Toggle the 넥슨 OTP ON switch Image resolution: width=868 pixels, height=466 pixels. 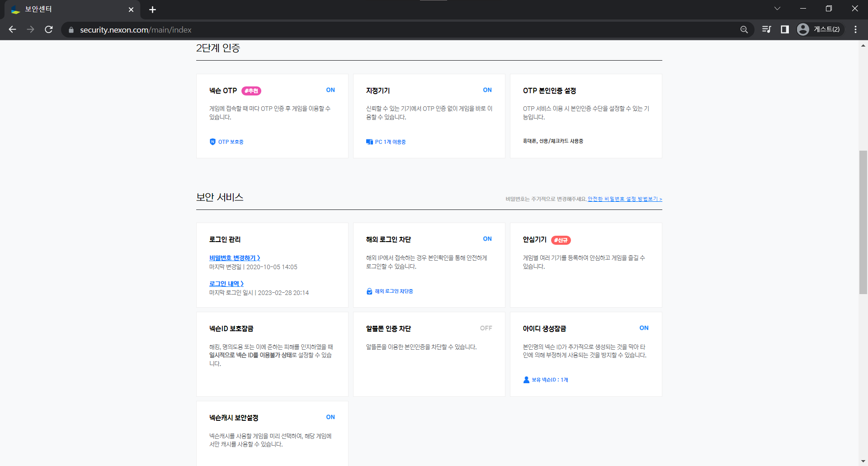coord(330,90)
